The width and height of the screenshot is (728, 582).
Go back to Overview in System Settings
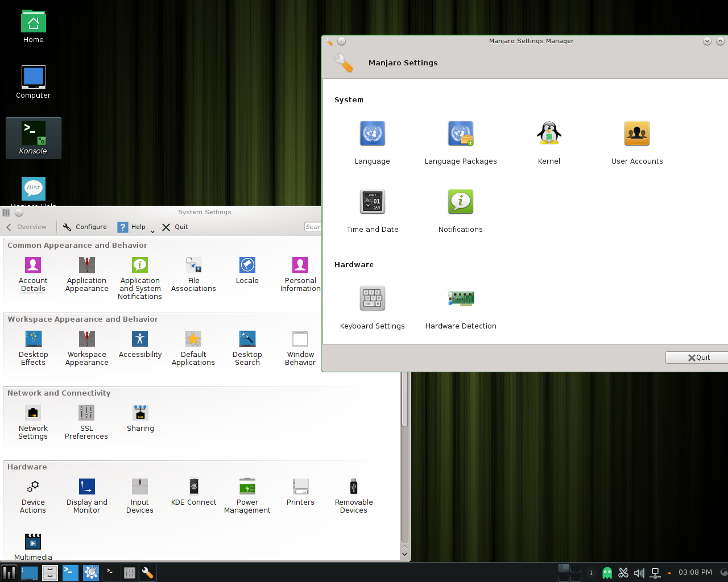27,227
